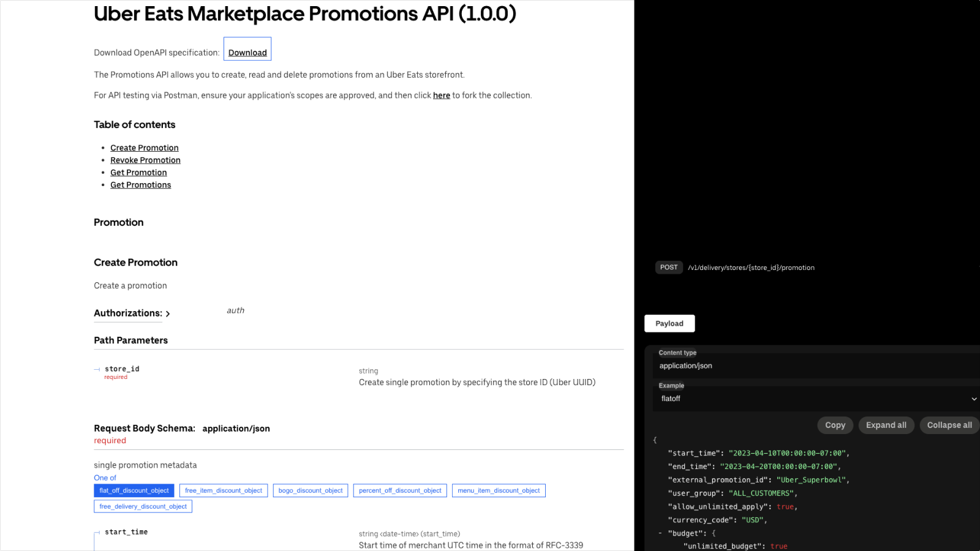Click the start_time field name
Screen dimensions: 980x551
126,532
